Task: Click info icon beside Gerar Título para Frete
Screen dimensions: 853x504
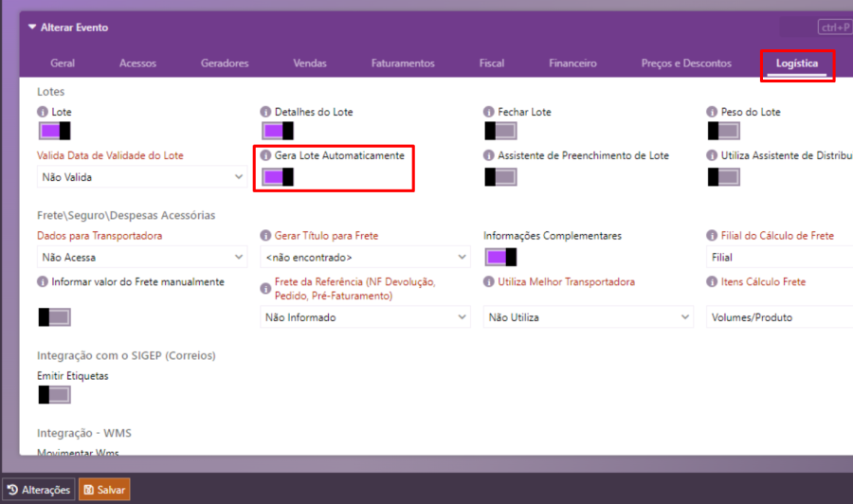Action: (x=265, y=235)
